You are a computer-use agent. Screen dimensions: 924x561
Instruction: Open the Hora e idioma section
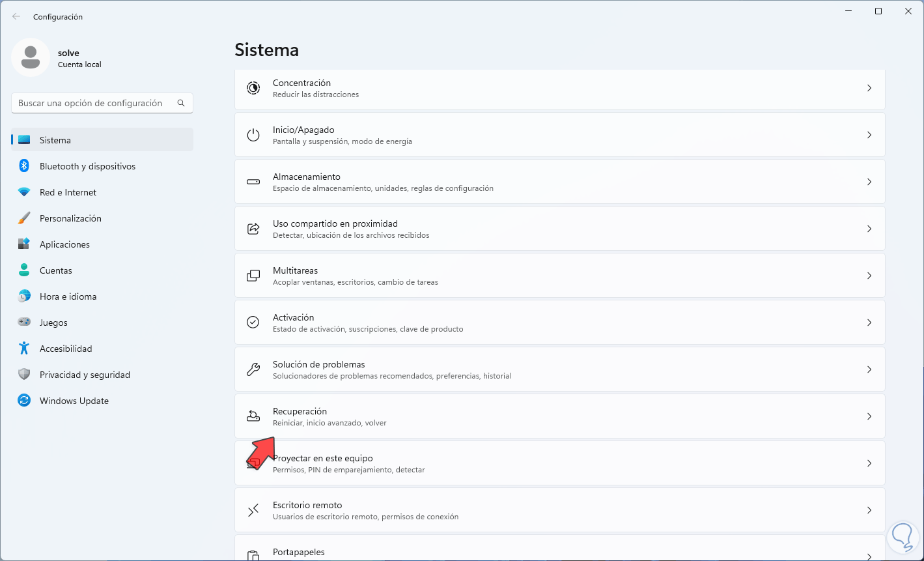[x=68, y=296]
